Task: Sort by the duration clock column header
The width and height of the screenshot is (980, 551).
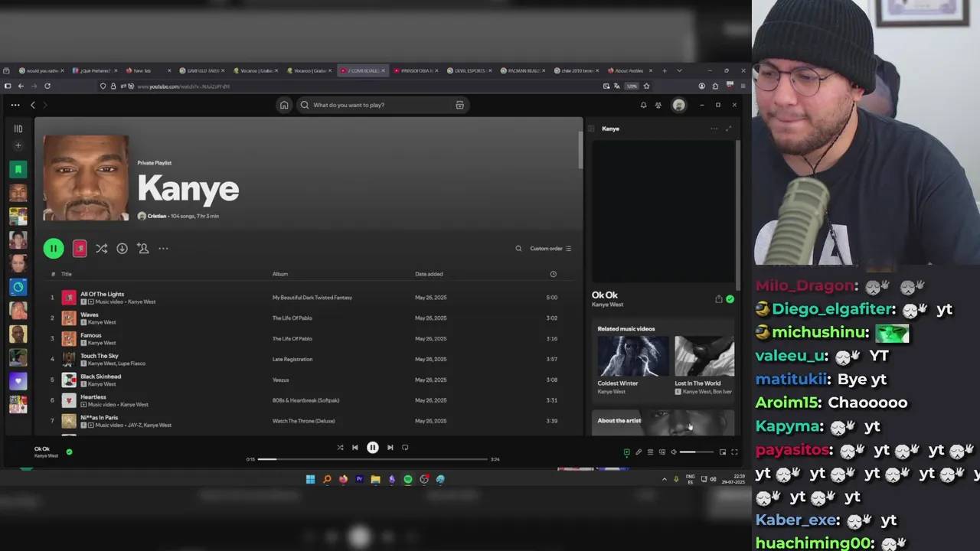Action: [x=553, y=274]
